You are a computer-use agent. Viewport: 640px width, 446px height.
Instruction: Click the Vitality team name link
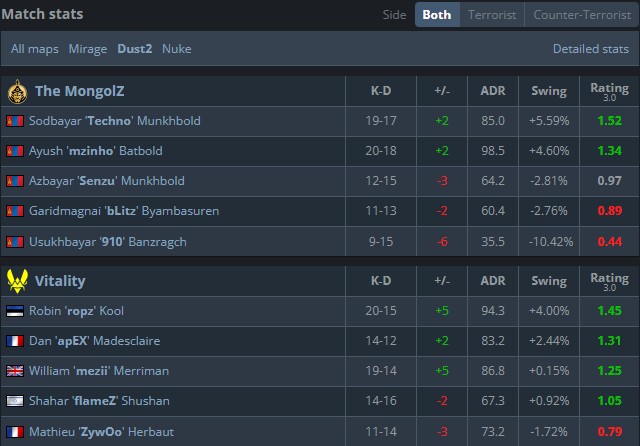click(x=60, y=281)
